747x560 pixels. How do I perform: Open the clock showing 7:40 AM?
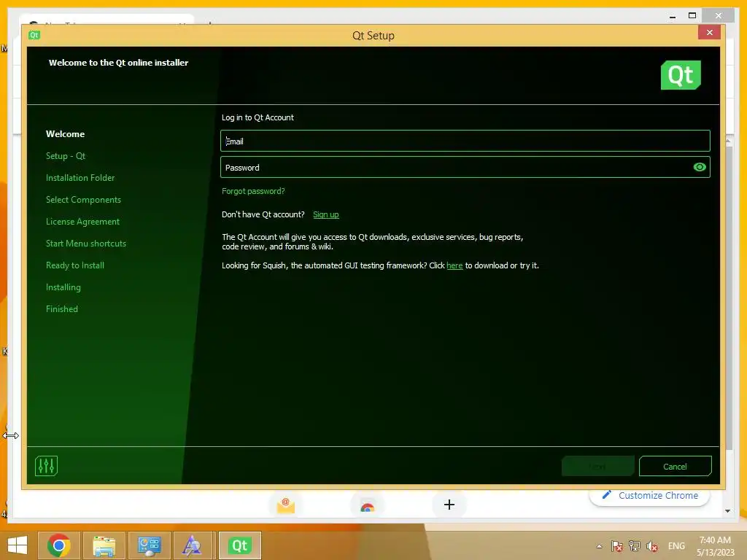point(715,545)
